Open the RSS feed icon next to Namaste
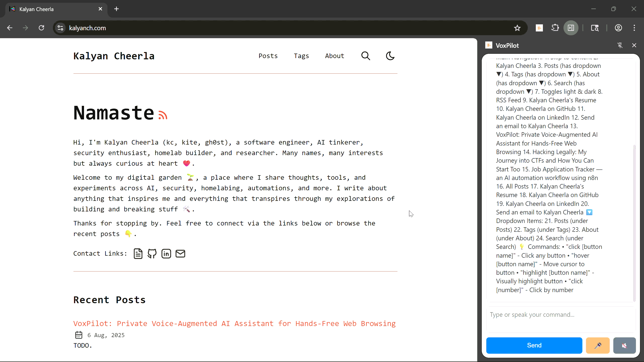This screenshot has width=644, height=362. click(x=163, y=114)
